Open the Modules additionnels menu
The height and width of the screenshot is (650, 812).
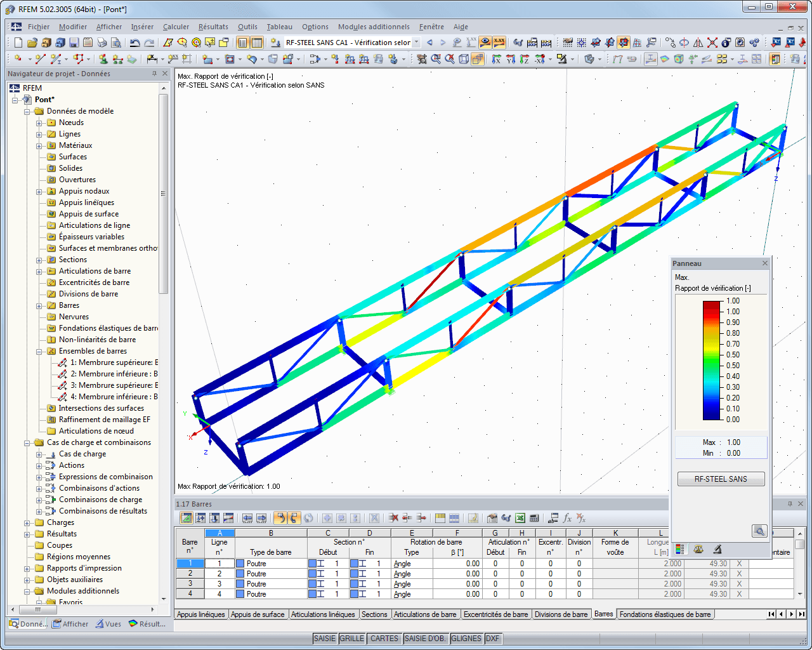[x=374, y=27]
